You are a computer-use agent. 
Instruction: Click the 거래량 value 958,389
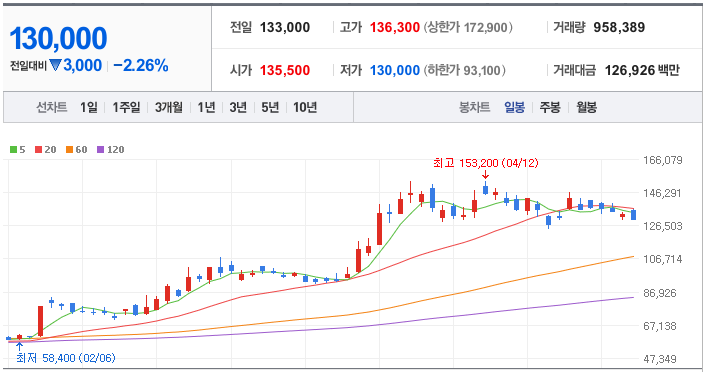(619, 28)
